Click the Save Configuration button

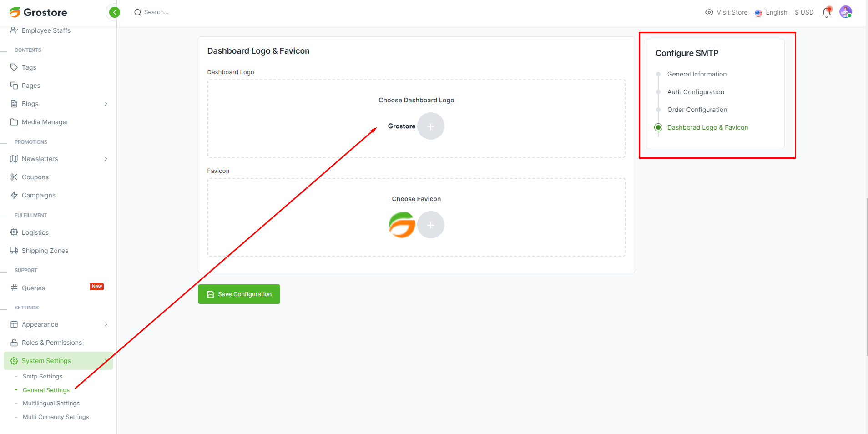pos(239,294)
